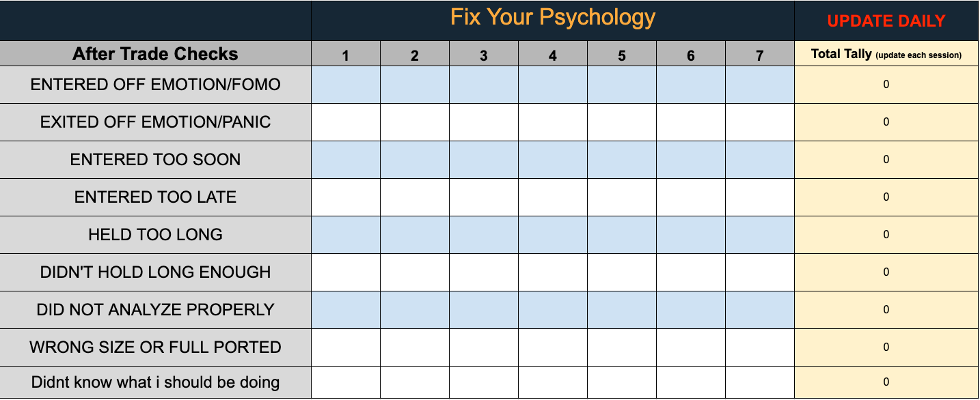Click the After Trade Checks header
980x400 pixels.
point(155,54)
